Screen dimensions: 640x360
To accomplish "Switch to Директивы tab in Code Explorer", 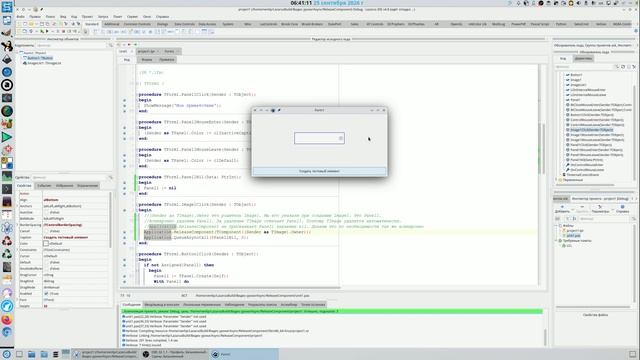I will point(583,58).
